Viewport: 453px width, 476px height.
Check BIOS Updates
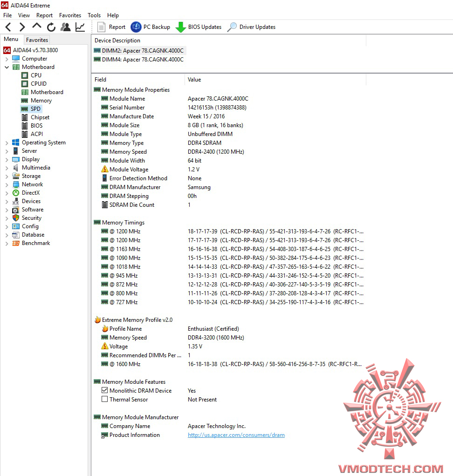coord(199,27)
